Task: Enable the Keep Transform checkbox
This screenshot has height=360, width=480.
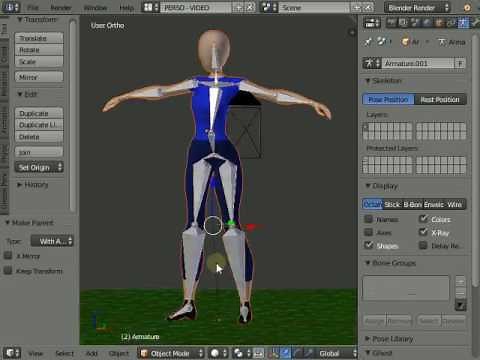Action: 8,270
